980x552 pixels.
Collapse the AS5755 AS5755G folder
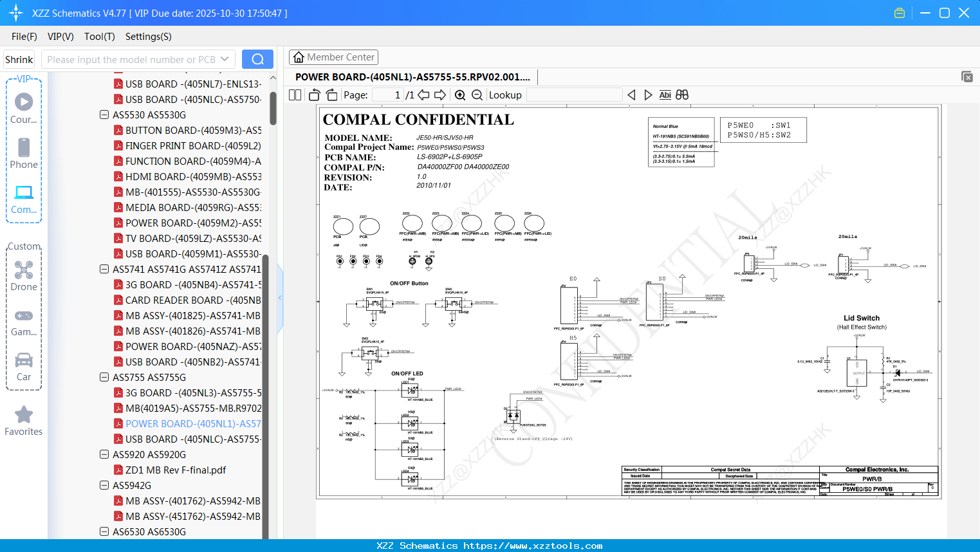tap(104, 377)
